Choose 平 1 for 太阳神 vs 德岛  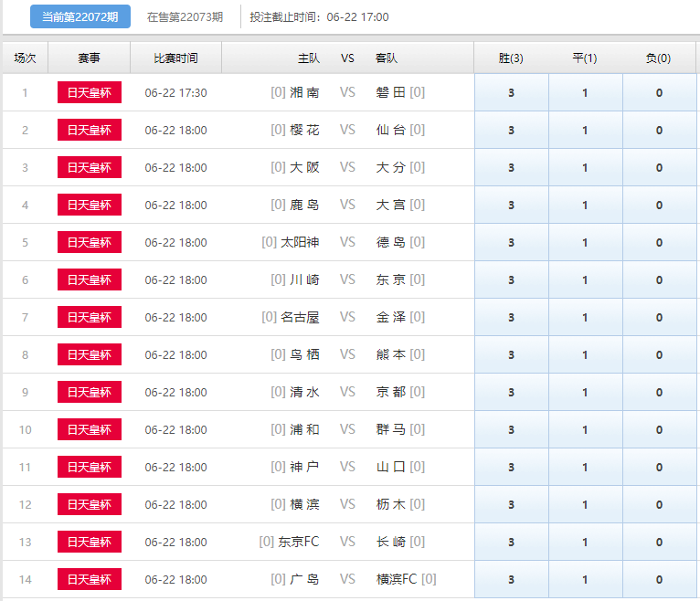tap(585, 243)
